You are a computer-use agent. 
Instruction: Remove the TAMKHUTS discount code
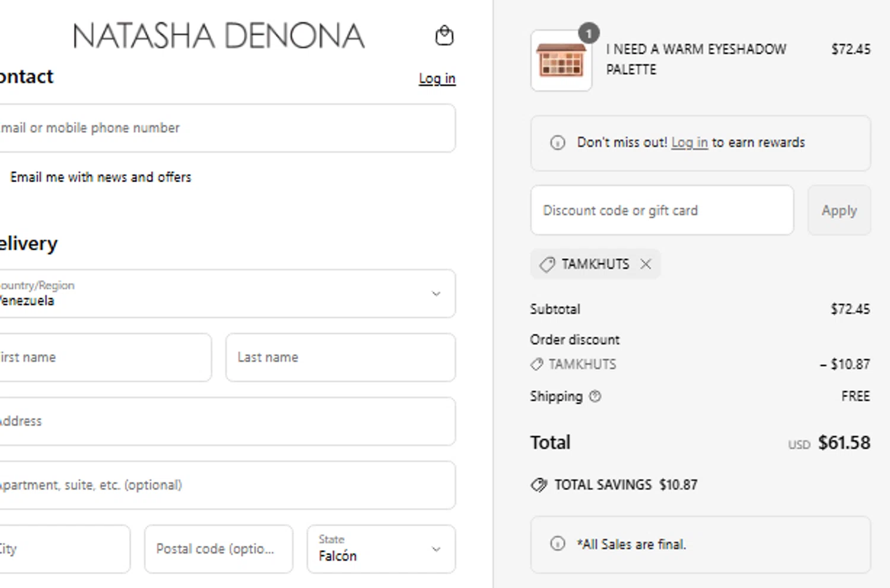pyautogui.click(x=646, y=264)
